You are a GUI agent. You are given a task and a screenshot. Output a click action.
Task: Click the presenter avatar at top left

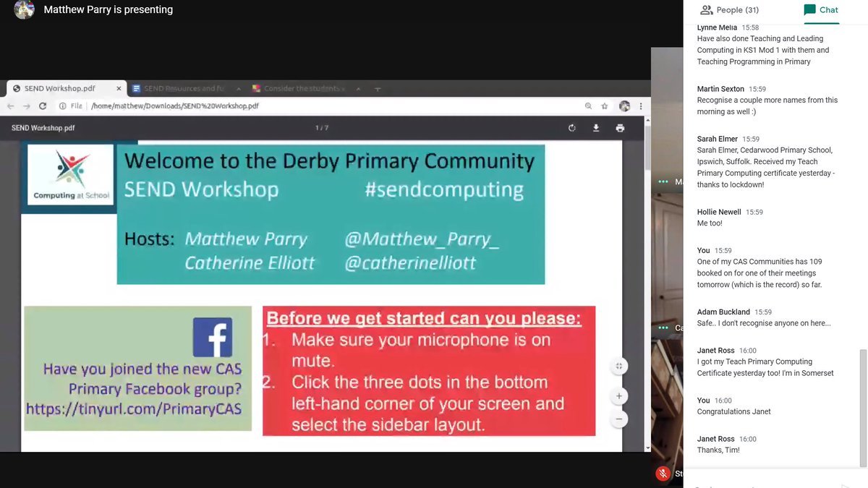[24, 9]
